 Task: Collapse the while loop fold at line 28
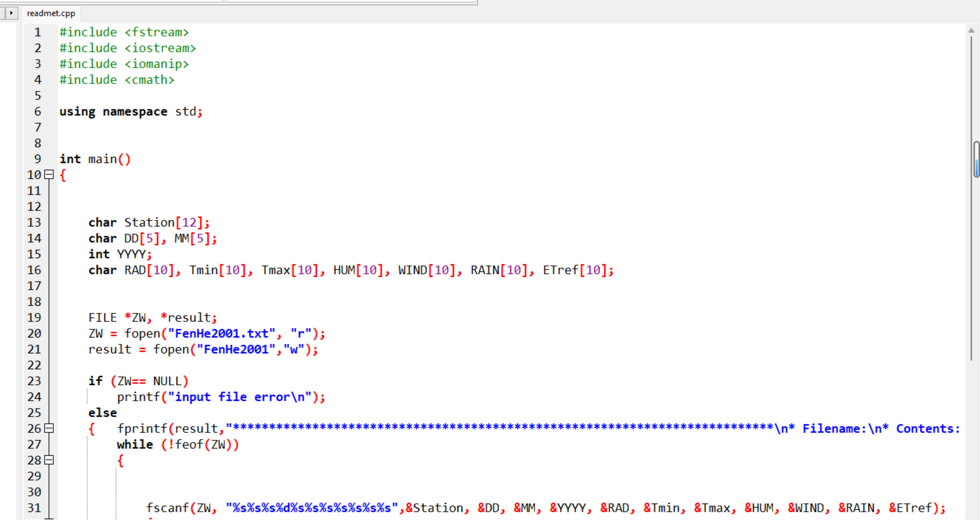[x=49, y=459]
